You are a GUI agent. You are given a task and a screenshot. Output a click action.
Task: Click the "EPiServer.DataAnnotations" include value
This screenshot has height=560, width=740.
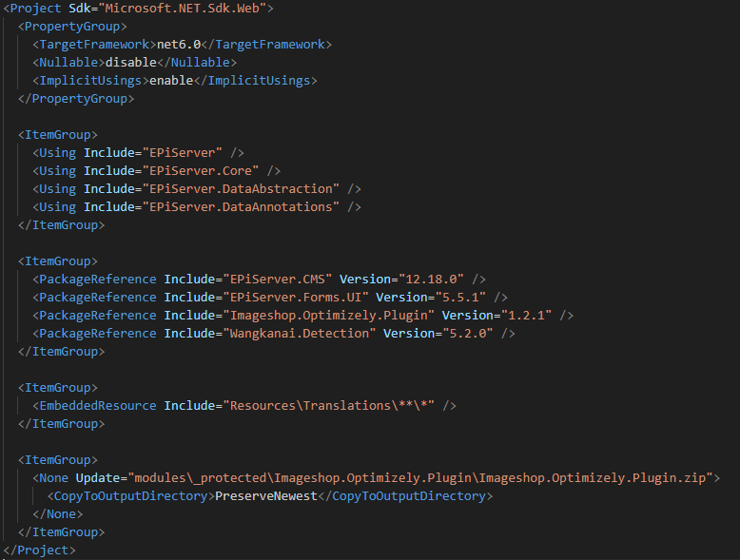click(241, 207)
